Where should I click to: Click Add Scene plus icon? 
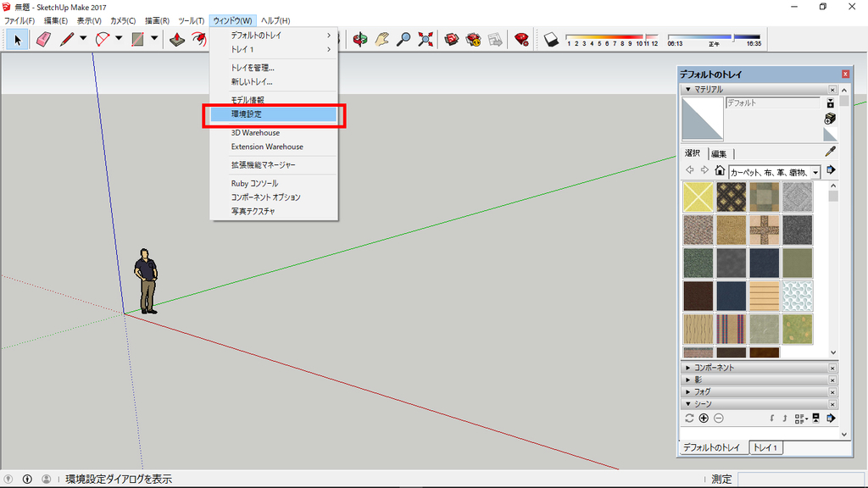click(704, 419)
